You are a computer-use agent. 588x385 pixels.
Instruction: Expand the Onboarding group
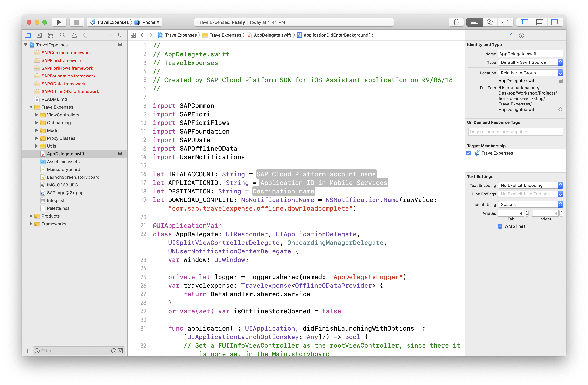[37, 123]
